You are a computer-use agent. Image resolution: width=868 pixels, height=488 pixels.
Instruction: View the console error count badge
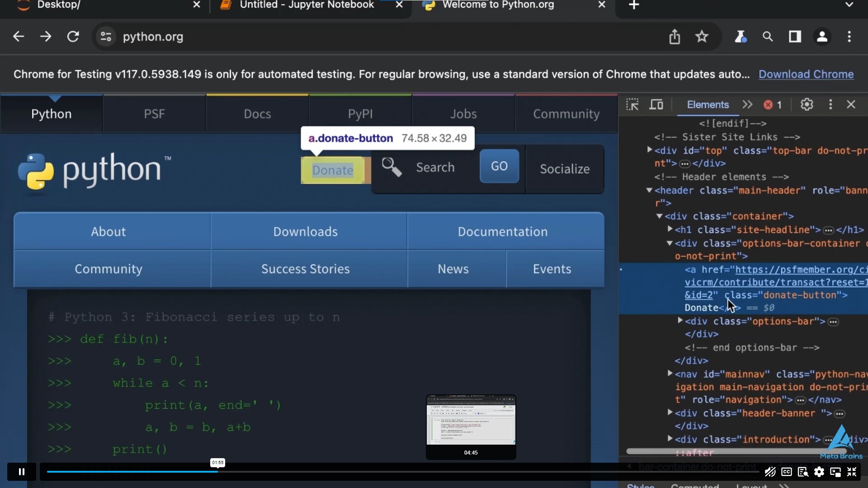click(x=772, y=104)
